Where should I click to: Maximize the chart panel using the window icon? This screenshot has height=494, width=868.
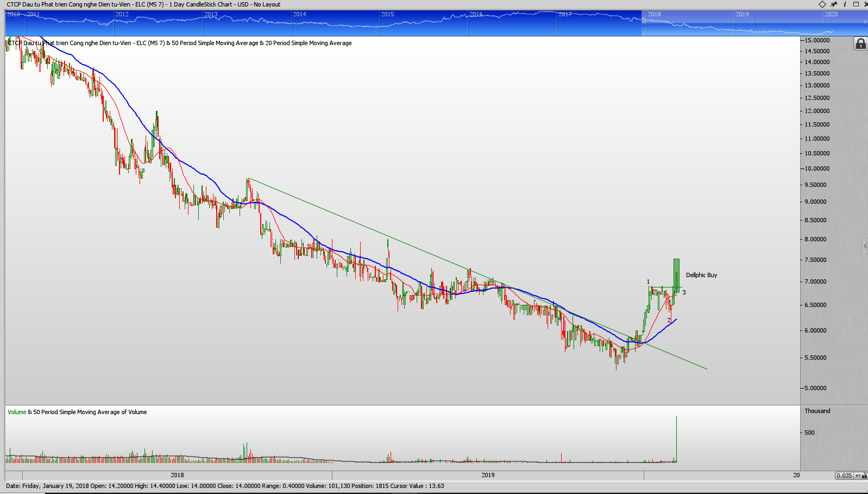click(x=856, y=4)
